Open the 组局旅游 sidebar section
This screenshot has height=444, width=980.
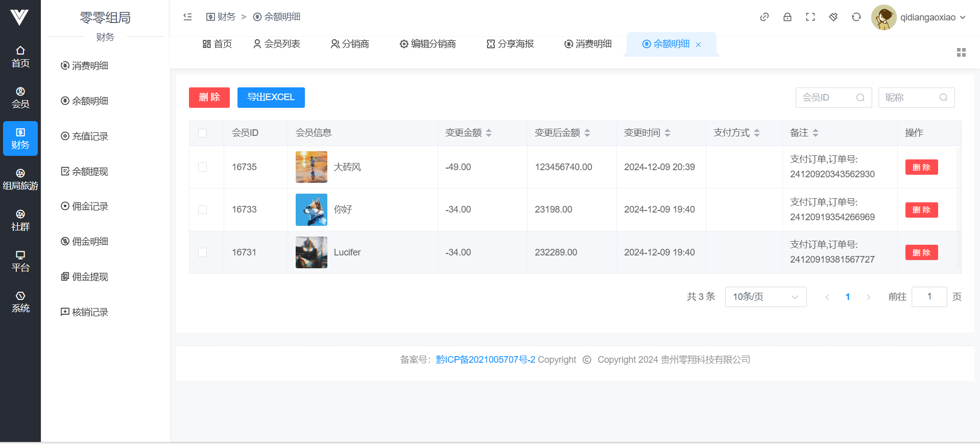(x=20, y=179)
